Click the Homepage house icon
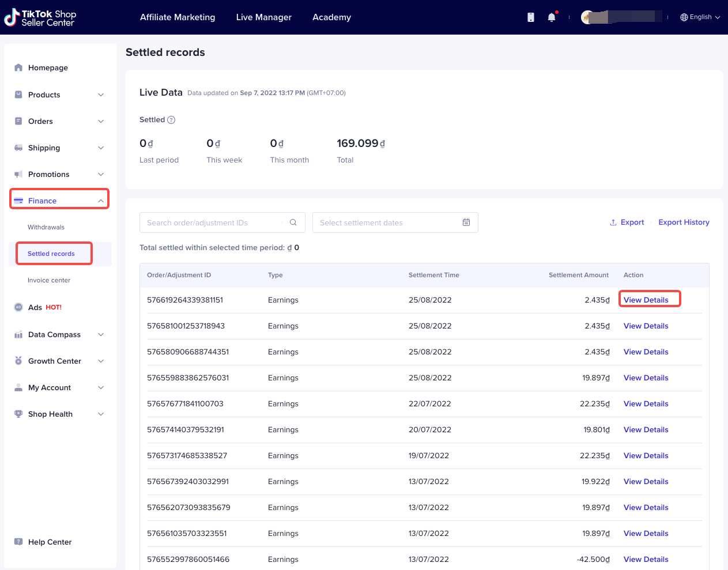The height and width of the screenshot is (570, 728). point(18,67)
